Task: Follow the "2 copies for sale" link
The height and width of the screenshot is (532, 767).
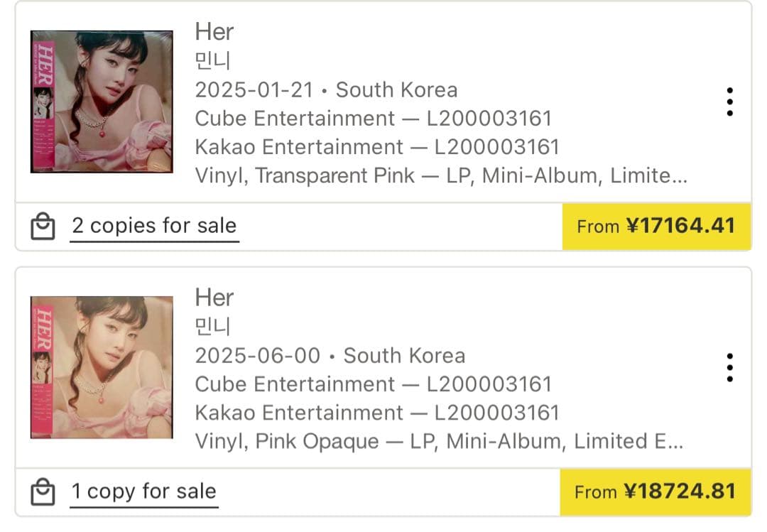Action: coord(154,226)
